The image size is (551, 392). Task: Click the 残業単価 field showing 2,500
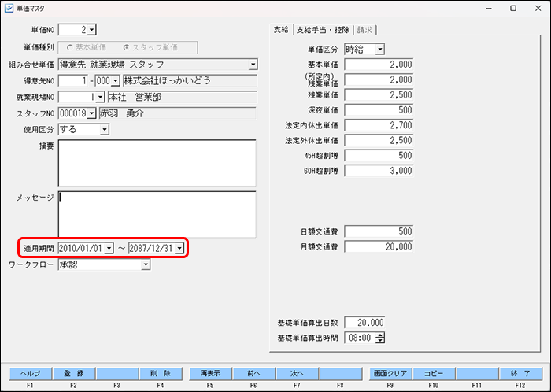point(379,94)
